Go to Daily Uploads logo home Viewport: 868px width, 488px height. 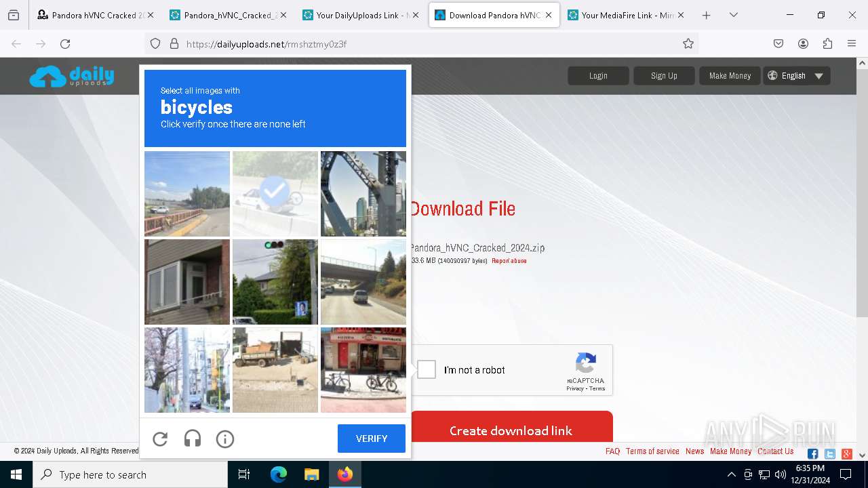72,76
